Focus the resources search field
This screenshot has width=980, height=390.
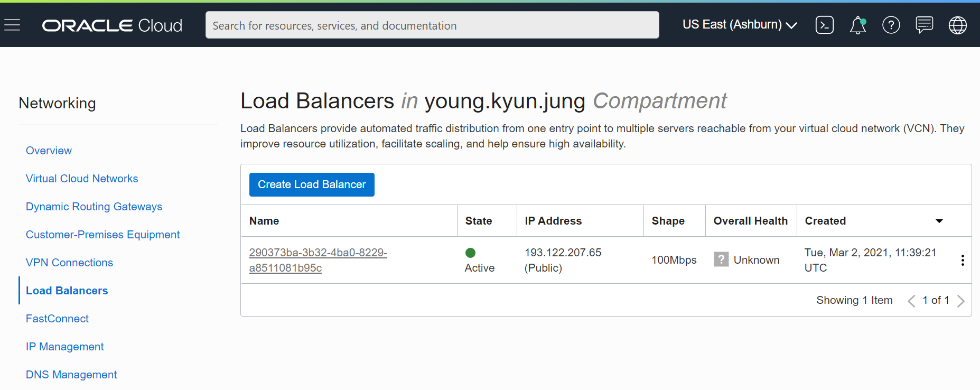(432, 25)
